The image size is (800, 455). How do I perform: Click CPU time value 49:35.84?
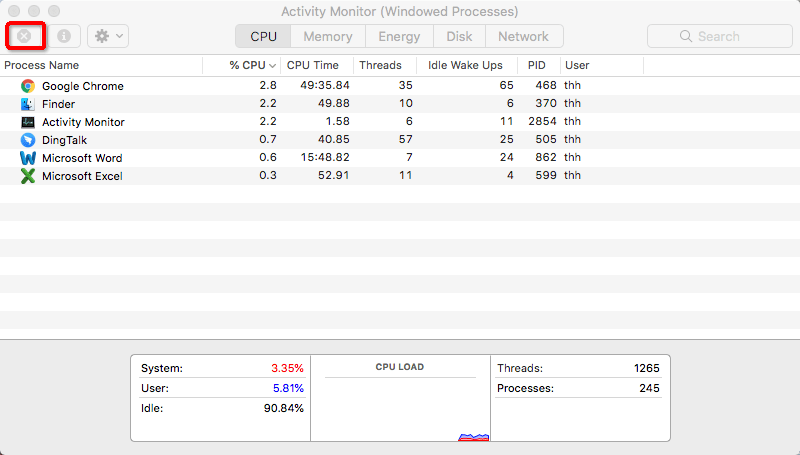325,85
